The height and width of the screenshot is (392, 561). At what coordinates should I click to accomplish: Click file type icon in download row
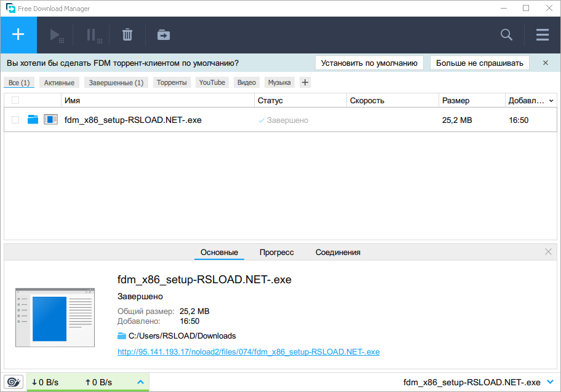tap(51, 119)
